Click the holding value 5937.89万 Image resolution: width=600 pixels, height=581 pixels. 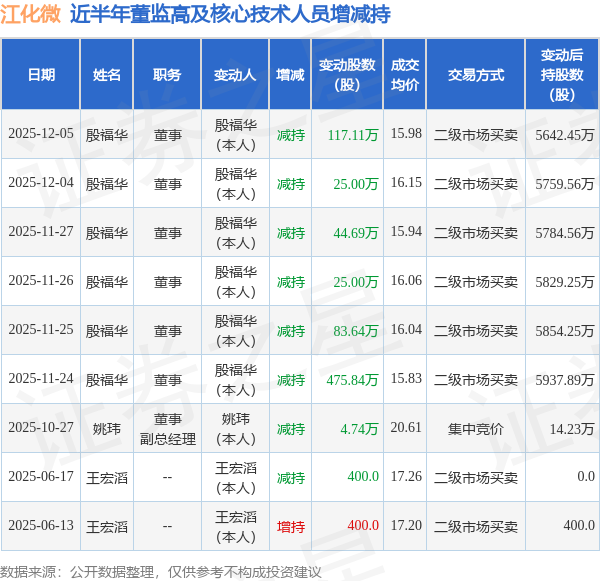(565, 380)
